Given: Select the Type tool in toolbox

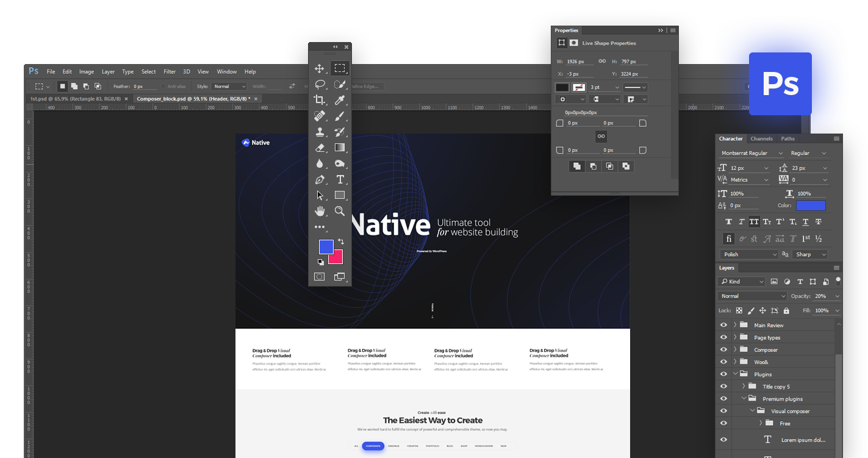Looking at the screenshot, I should pyautogui.click(x=340, y=179).
